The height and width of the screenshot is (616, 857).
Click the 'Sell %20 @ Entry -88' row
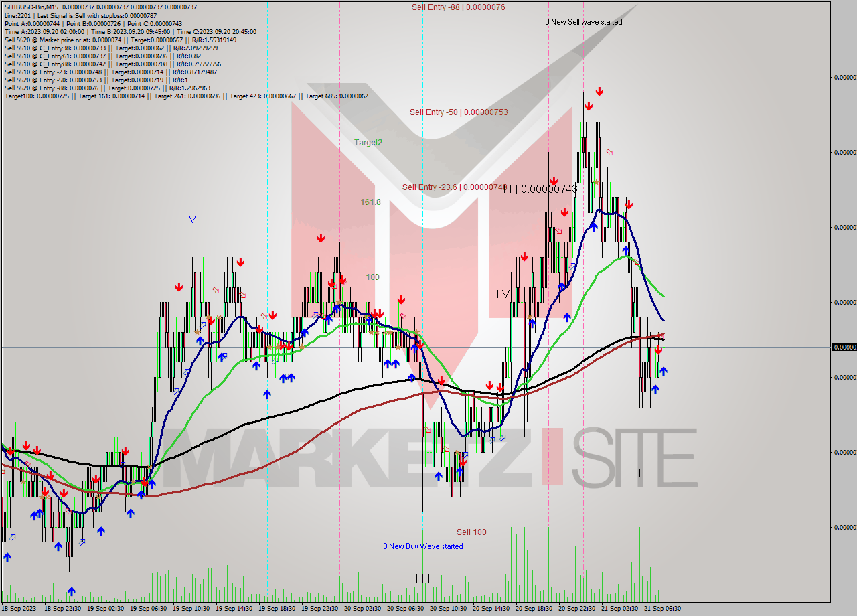(107, 88)
